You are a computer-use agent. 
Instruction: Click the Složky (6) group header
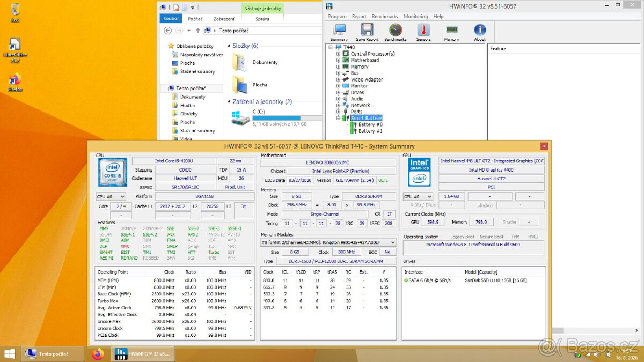tap(245, 46)
